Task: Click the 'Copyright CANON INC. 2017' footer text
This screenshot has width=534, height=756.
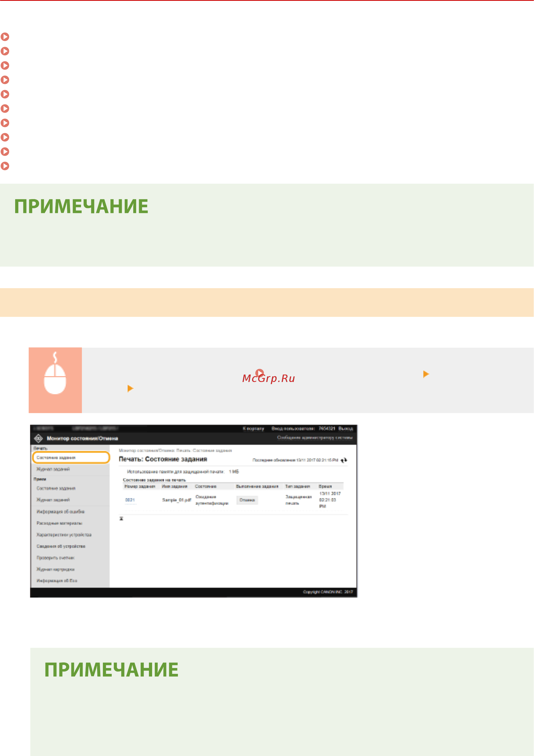Action: pos(328,592)
